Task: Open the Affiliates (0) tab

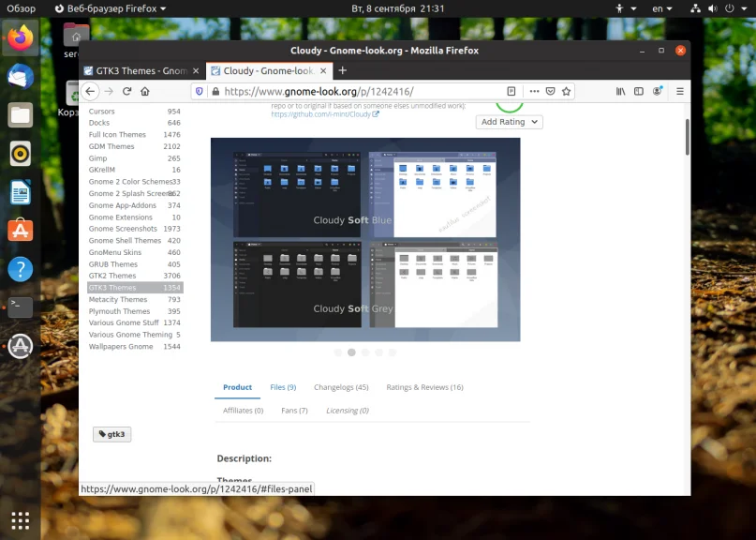Action: click(243, 411)
